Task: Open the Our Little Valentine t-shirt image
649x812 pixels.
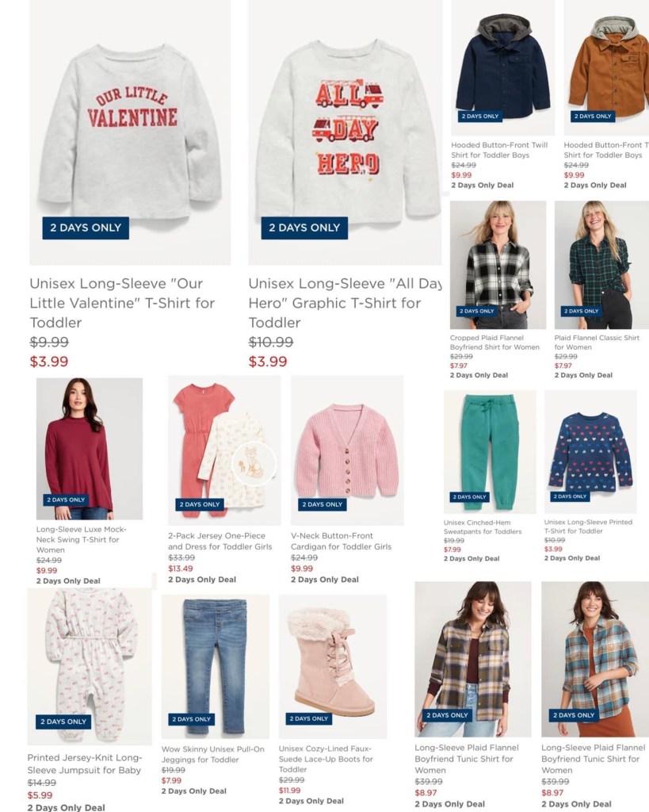Action: (x=130, y=132)
